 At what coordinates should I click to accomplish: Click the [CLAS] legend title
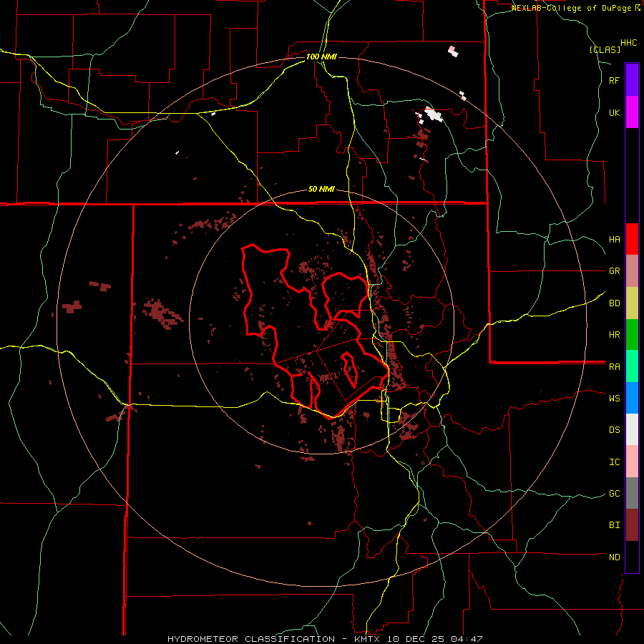click(x=605, y=49)
